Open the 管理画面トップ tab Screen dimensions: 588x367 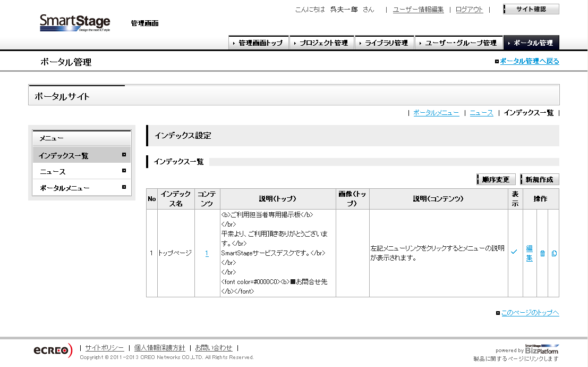pyautogui.click(x=259, y=43)
